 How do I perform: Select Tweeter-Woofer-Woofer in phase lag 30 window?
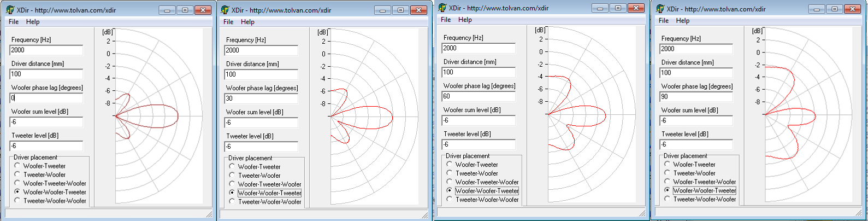[265, 202]
